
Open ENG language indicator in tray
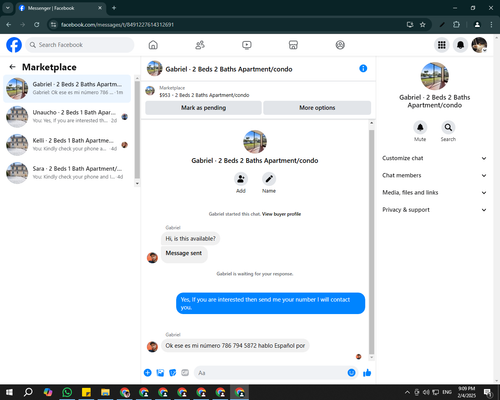[447, 392]
